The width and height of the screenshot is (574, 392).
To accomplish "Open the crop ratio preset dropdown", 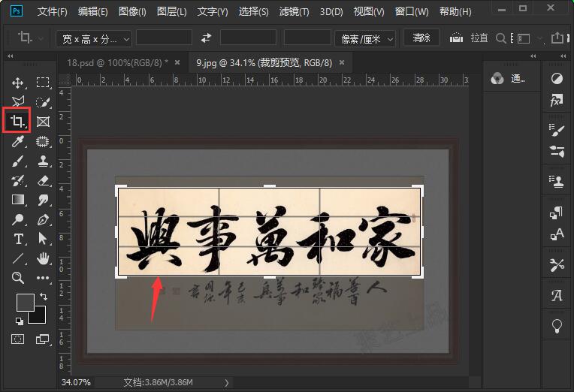I will click(94, 38).
